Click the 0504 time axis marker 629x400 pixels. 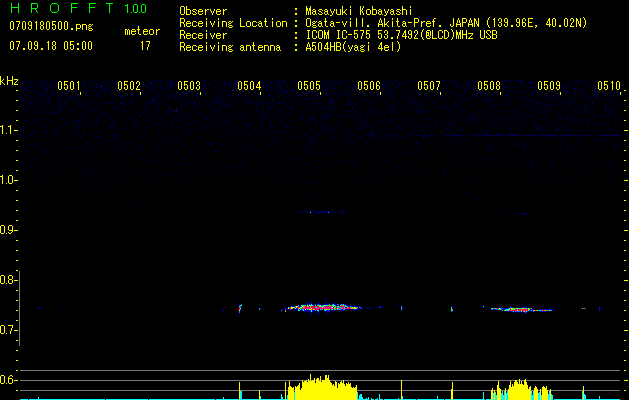point(249,85)
